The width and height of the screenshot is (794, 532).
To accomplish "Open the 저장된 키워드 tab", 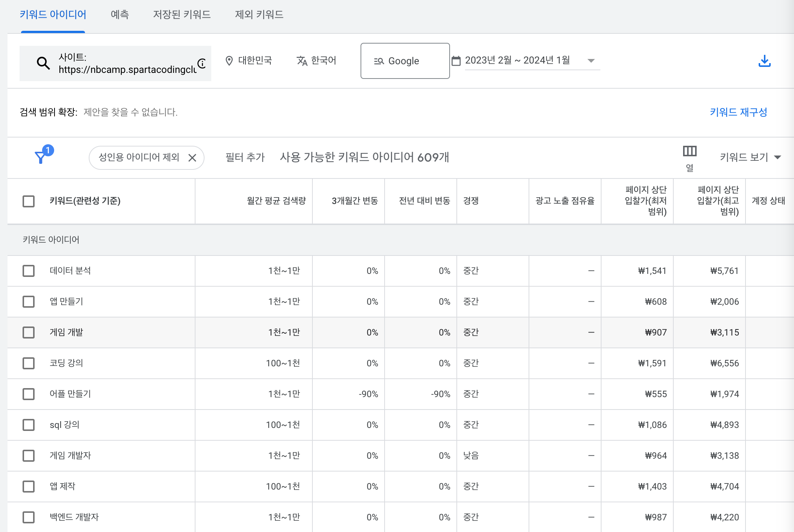I will pyautogui.click(x=182, y=15).
